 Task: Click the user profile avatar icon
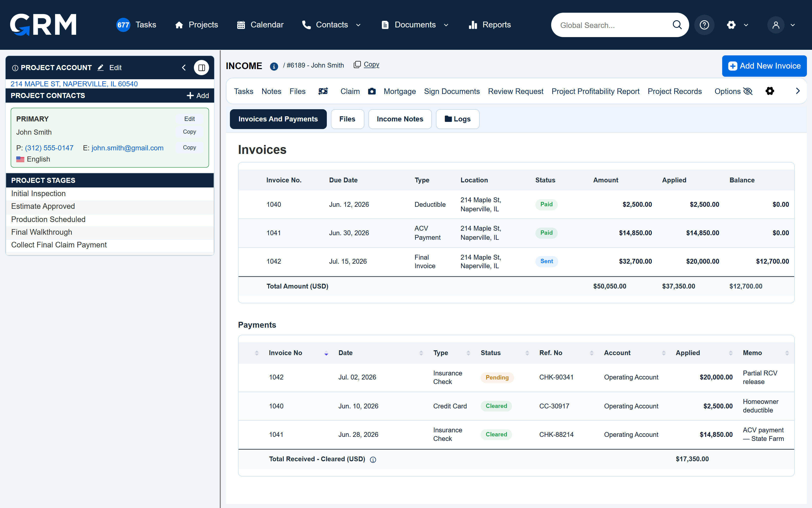776,25
